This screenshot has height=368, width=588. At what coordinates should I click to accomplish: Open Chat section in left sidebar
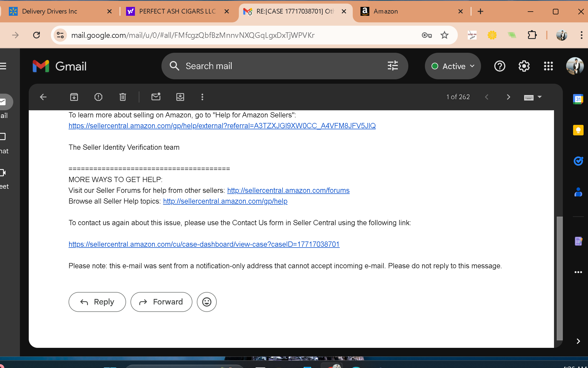pos(4,143)
